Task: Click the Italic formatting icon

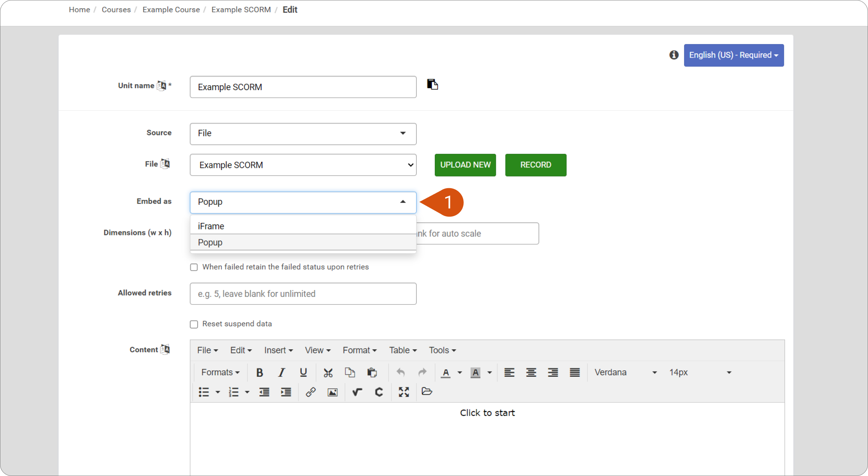Action: coord(281,373)
